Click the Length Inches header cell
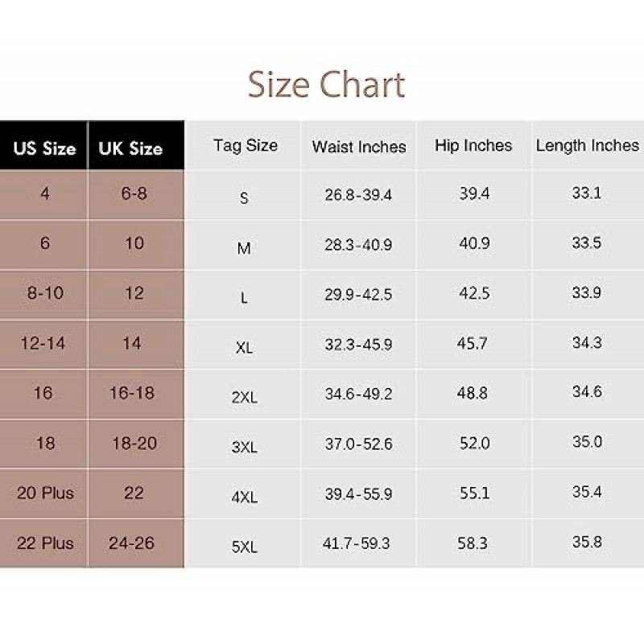644x644 pixels. point(588,146)
